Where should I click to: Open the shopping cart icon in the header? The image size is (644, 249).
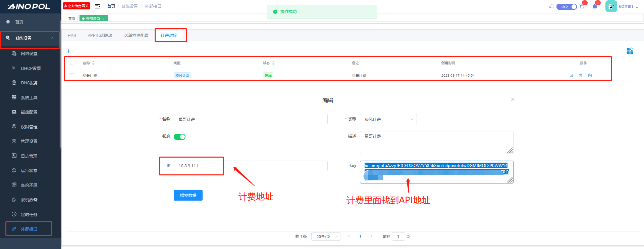pyautogui.click(x=582, y=7)
